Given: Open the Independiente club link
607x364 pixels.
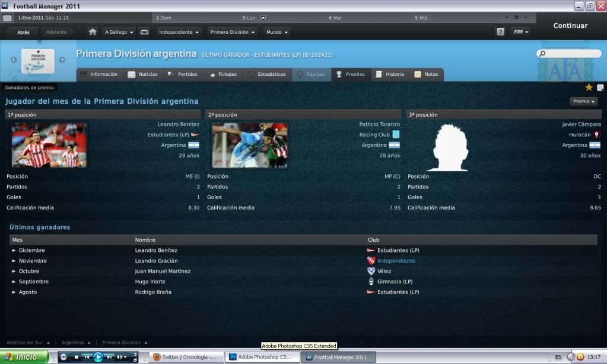Looking at the screenshot, I should (396, 261).
